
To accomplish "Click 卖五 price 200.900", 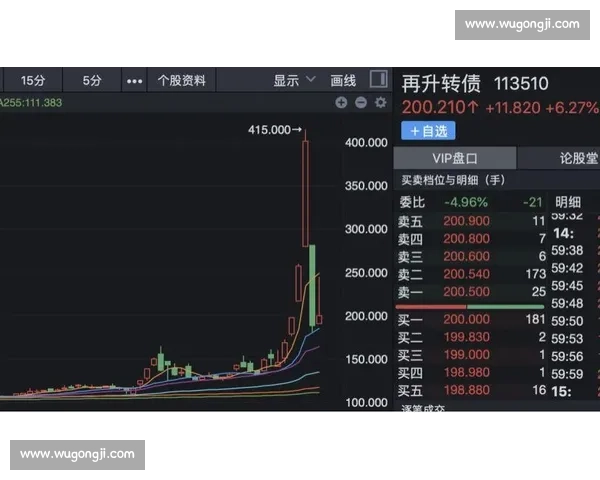I will (466, 221).
